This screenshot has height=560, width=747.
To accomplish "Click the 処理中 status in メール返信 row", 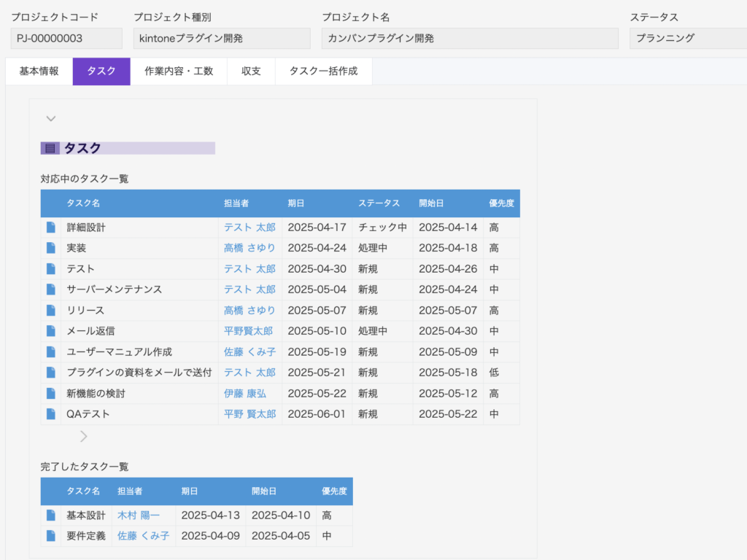I will pos(373,330).
